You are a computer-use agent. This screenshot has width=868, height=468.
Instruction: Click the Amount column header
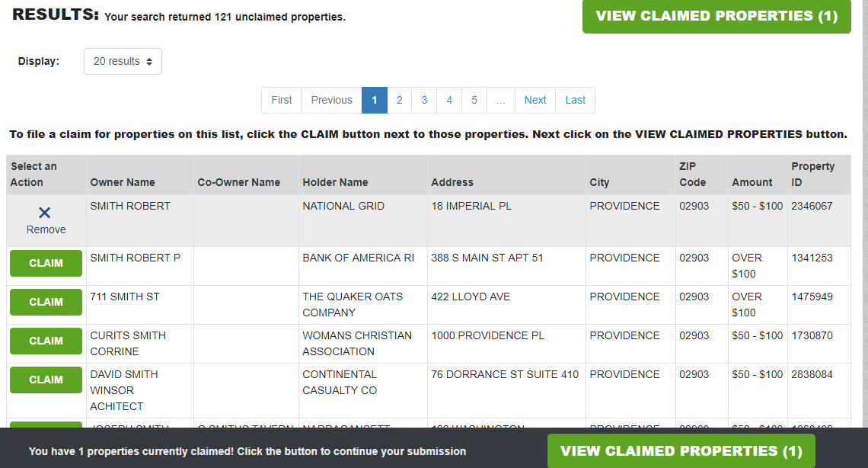[752, 182]
